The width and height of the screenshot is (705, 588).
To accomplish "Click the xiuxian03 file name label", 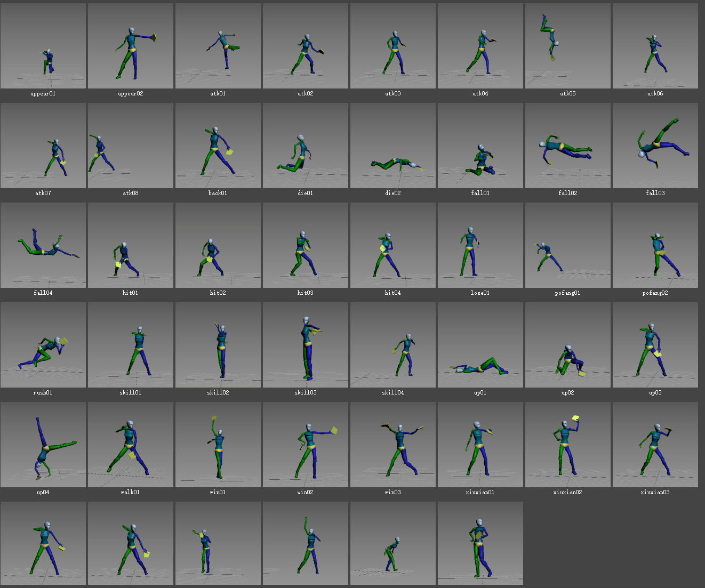I will [655, 493].
